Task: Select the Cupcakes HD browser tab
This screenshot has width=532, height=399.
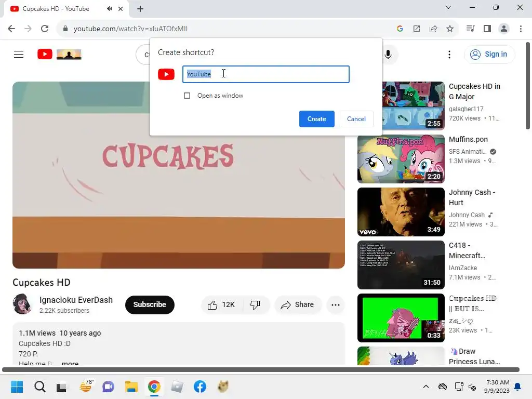Action: coord(56,9)
